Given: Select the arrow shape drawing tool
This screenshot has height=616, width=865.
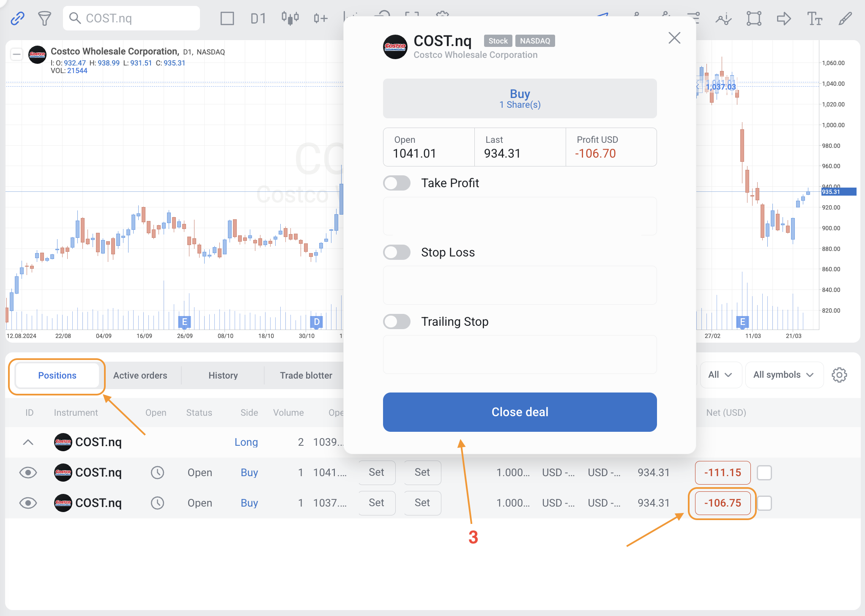Looking at the screenshot, I should tap(784, 19).
